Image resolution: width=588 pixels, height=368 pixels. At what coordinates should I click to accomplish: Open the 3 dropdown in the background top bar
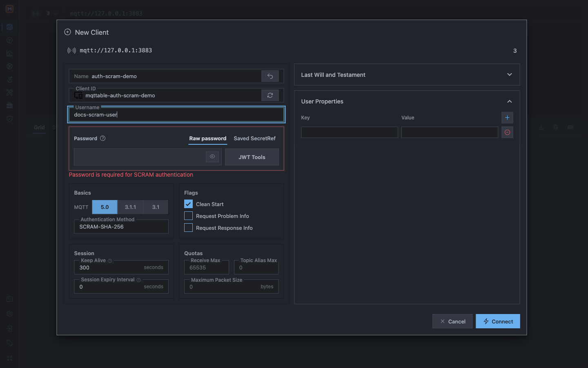click(51, 13)
